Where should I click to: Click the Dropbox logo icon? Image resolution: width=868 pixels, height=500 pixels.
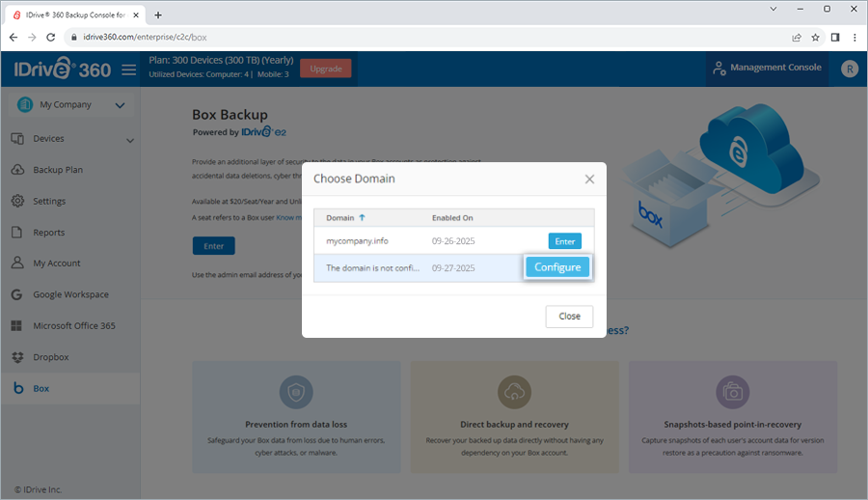[x=17, y=357]
